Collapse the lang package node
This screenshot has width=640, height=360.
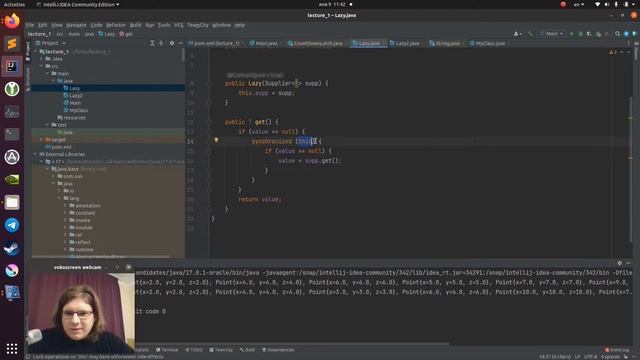coord(59,198)
